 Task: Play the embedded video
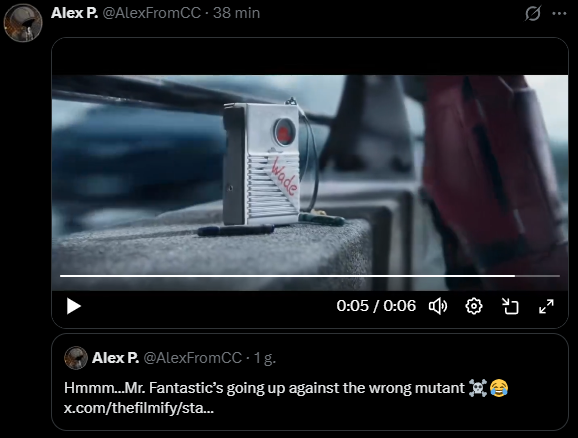tap(74, 306)
